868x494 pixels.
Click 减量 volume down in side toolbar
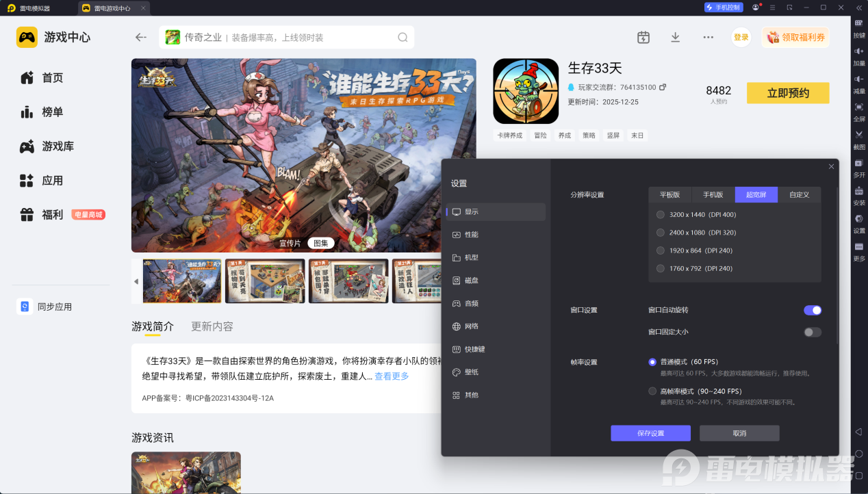point(859,84)
